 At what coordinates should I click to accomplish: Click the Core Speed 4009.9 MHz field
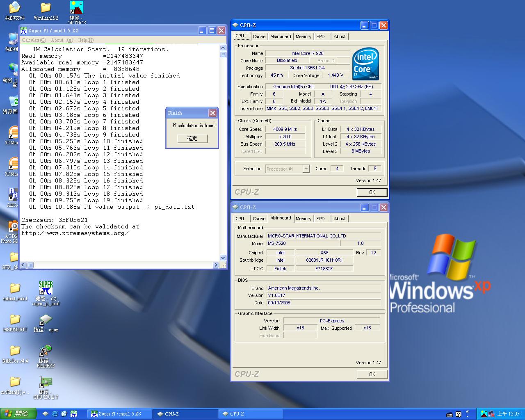[285, 129]
